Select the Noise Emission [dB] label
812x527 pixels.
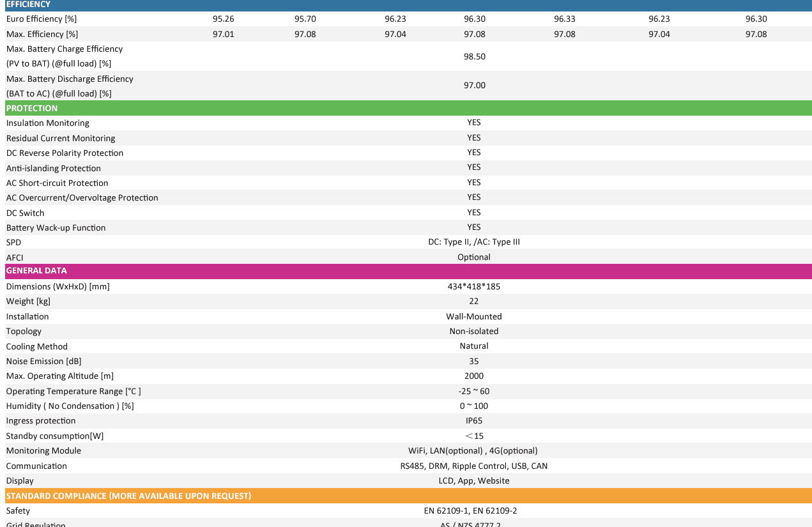(44, 361)
